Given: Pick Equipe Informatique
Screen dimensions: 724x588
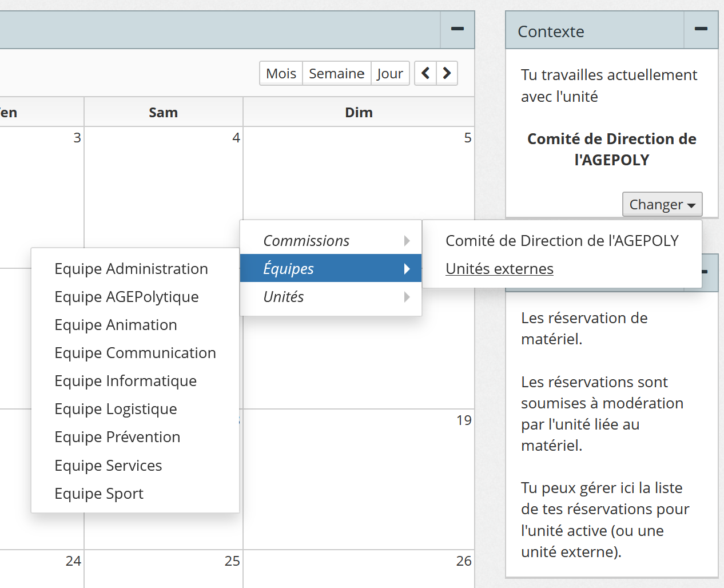Looking at the screenshot, I should 125,381.
